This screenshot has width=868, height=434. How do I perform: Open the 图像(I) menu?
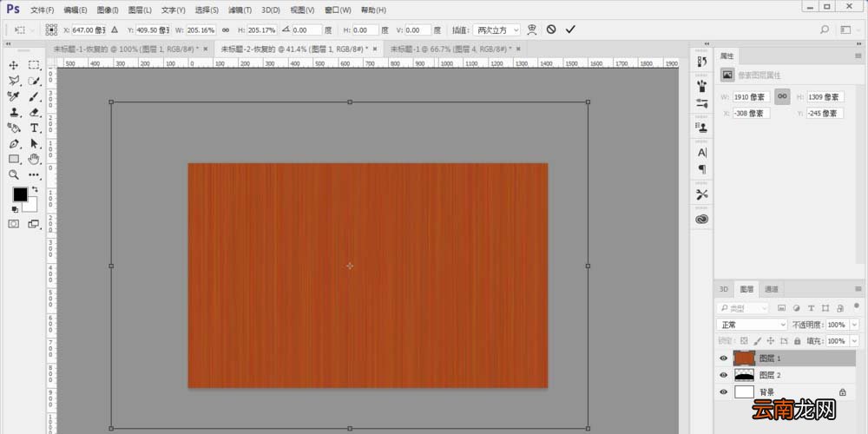(x=108, y=10)
